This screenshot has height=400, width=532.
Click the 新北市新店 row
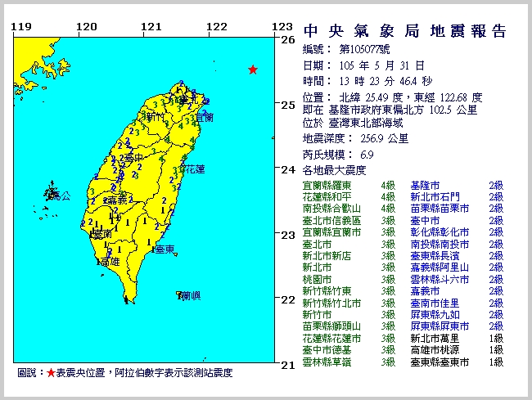(349, 256)
